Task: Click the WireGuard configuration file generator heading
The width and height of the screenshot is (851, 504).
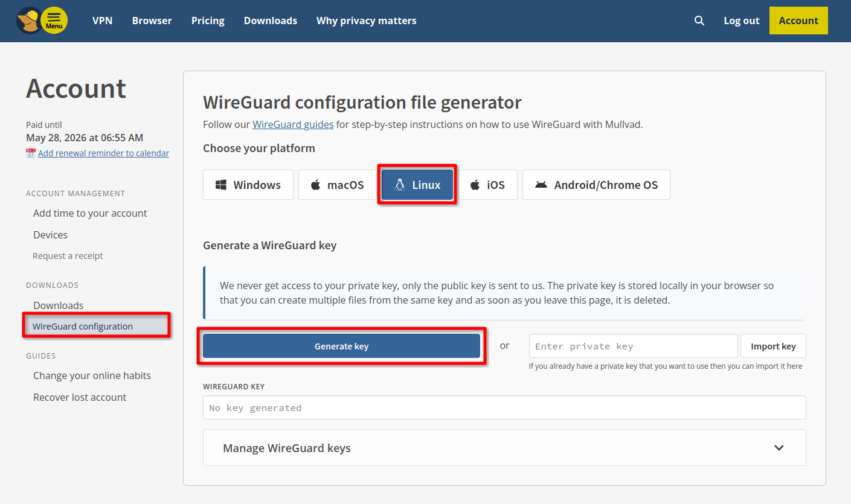Action: coord(362,102)
